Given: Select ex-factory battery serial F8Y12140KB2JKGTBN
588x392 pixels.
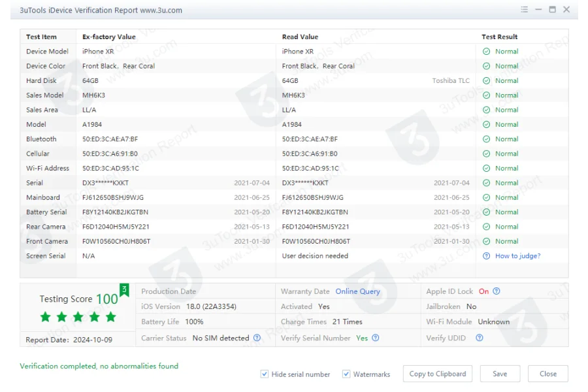Looking at the screenshot, I should [115, 212].
